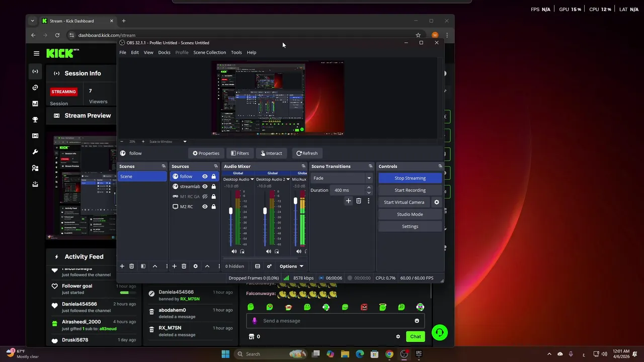Open advanced audio properties gears icon

pyautogui.click(x=269, y=266)
